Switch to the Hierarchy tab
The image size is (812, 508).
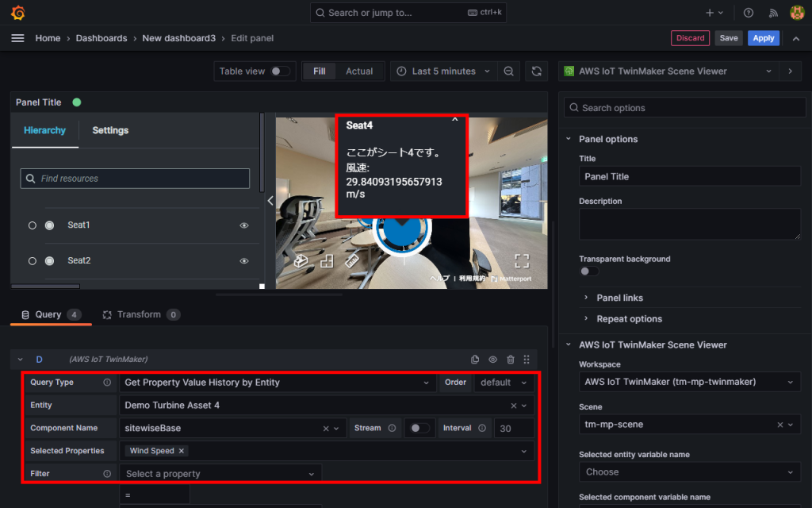[45, 131]
